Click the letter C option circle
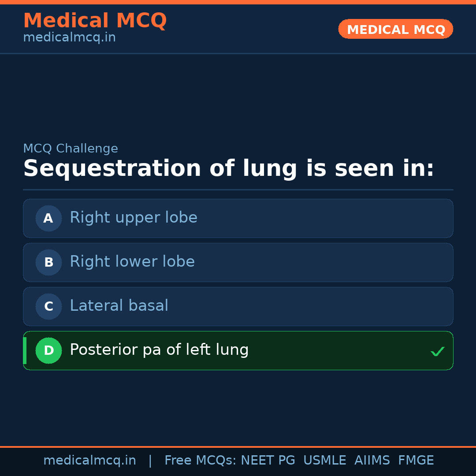 click(x=48, y=306)
